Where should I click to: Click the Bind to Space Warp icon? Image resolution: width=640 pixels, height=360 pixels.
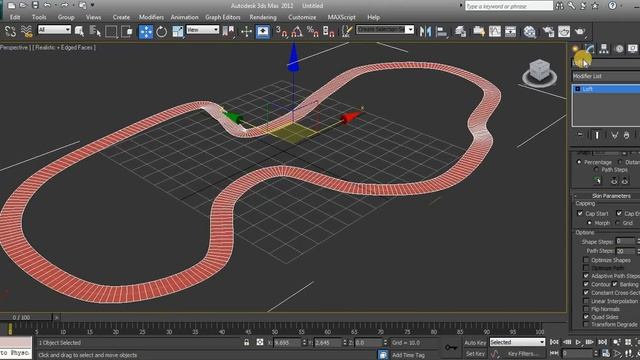point(27,31)
